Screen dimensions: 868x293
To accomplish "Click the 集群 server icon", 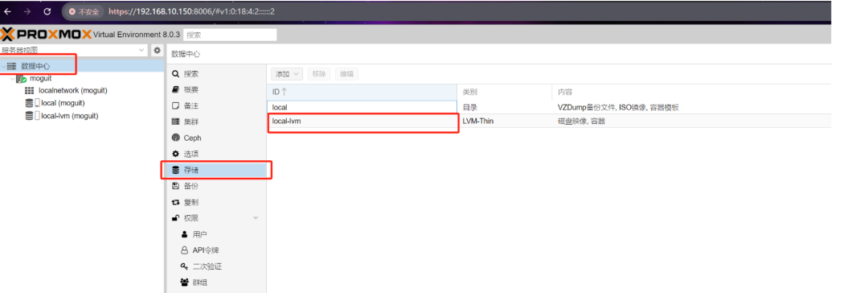I will point(175,122).
